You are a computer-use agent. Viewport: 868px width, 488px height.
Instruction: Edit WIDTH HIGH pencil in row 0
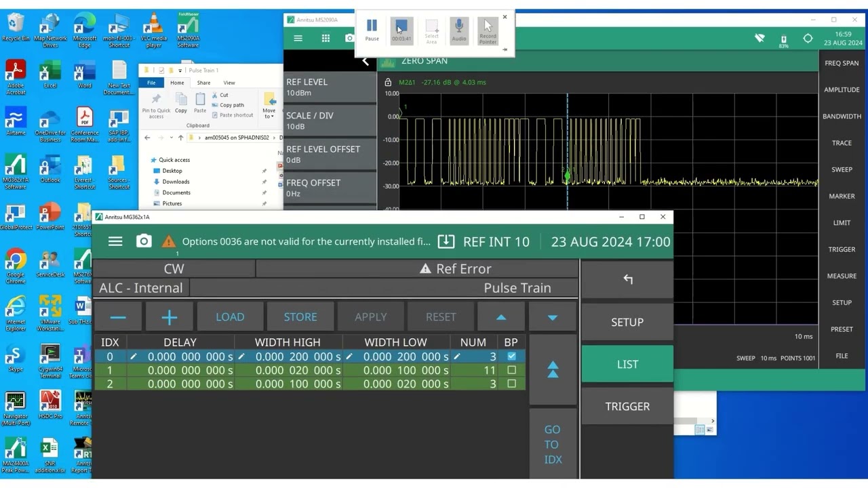[241, 357]
